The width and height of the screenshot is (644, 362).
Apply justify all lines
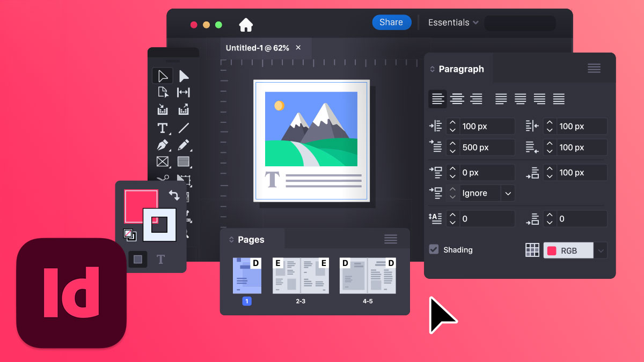tap(559, 99)
